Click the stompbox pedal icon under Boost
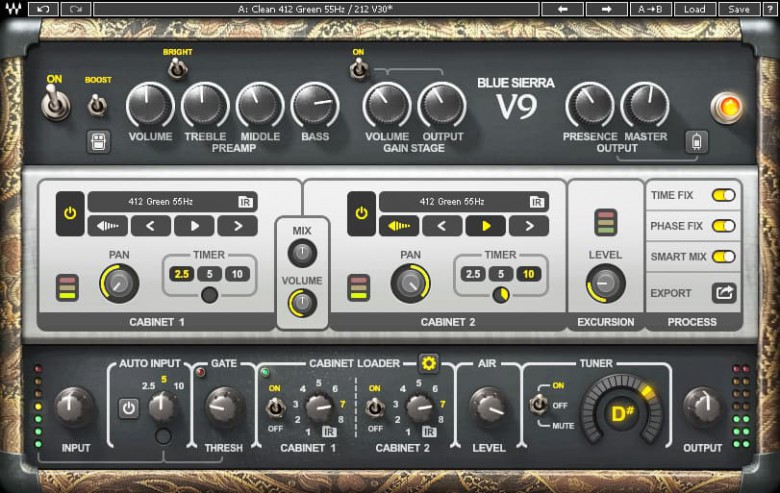The image size is (780, 493). click(x=98, y=142)
